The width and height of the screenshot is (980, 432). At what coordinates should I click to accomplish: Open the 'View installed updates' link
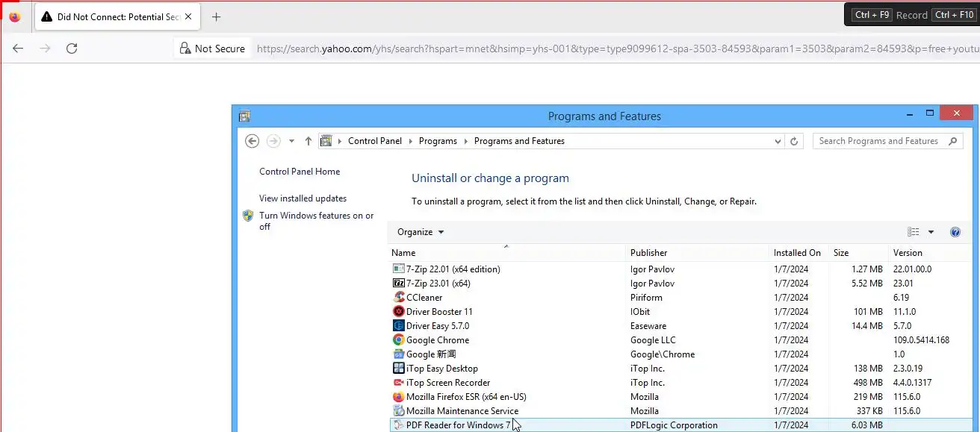303,198
